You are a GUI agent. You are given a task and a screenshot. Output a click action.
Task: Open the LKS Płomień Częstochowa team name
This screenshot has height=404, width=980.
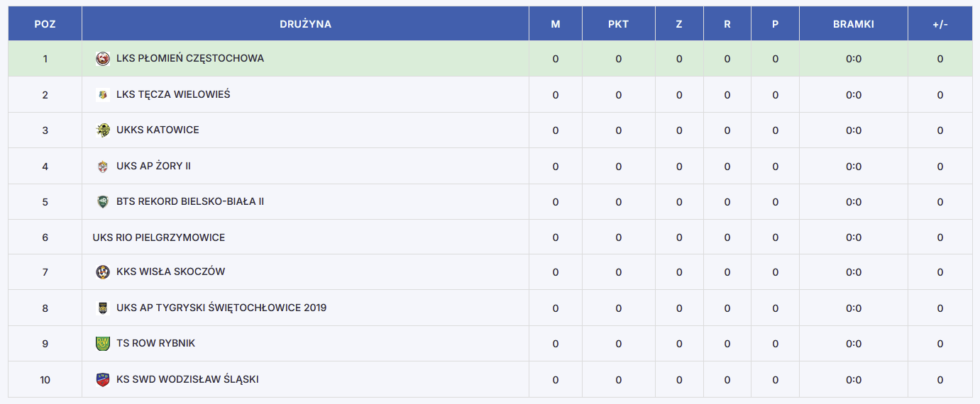(x=190, y=58)
